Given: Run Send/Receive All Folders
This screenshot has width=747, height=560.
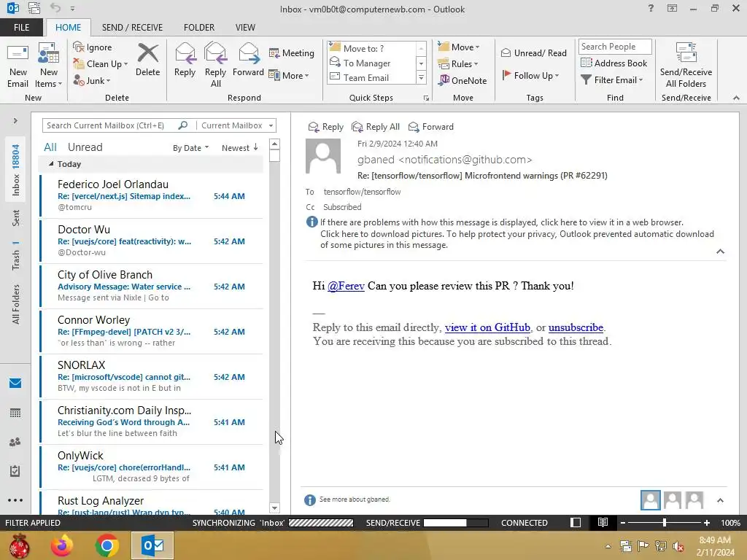Looking at the screenshot, I should click(x=686, y=65).
